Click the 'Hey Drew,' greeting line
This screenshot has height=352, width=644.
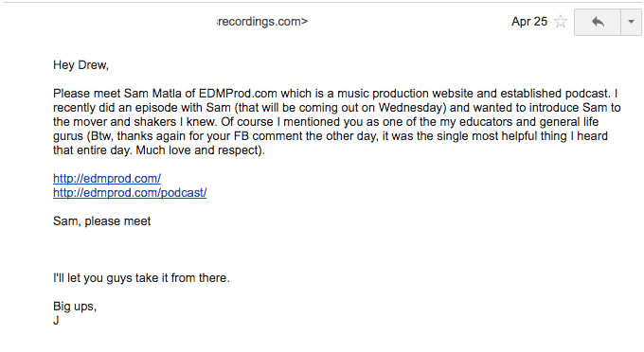coord(80,65)
